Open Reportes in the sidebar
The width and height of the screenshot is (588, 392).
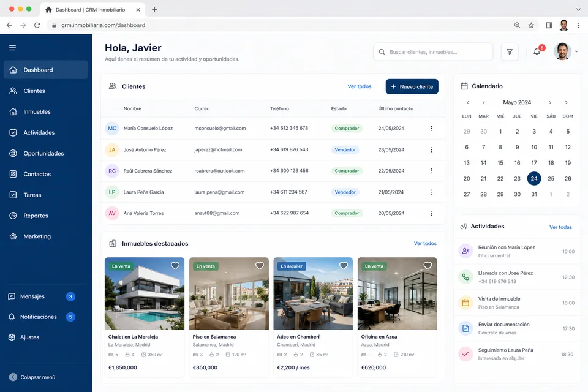tap(46, 216)
